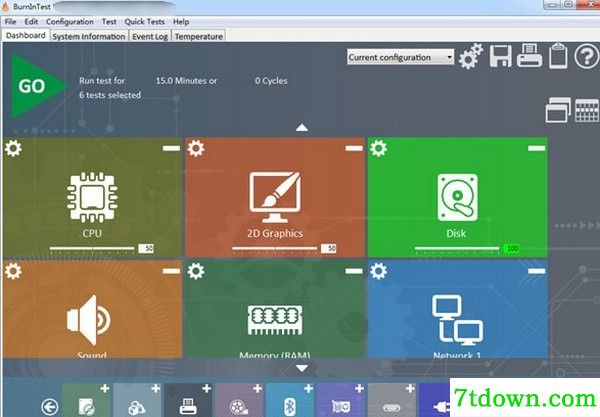Open 2D Graphics test settings gear

click(x=196, y=148)
